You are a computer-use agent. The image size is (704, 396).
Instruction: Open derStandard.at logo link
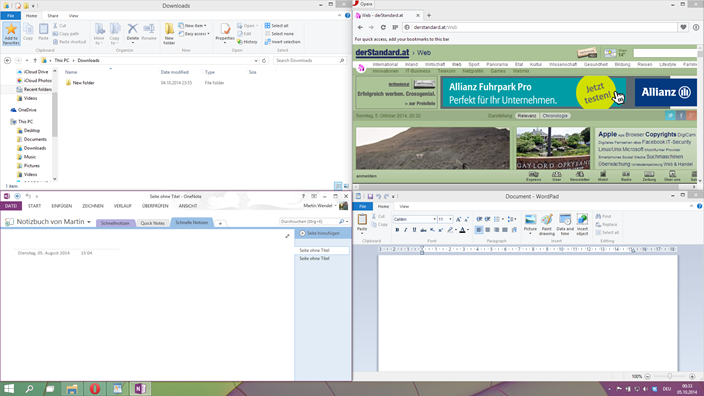click(x=382, y=53)
